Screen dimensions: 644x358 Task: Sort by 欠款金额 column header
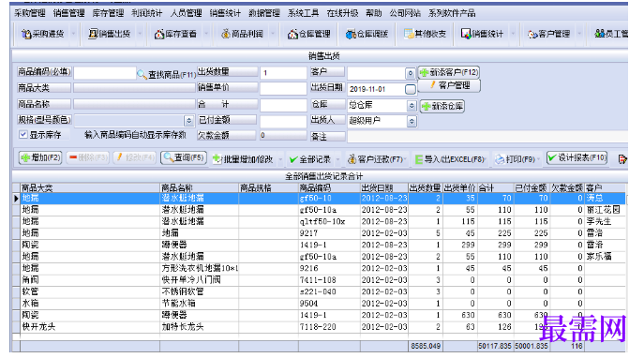coord(567,187)
